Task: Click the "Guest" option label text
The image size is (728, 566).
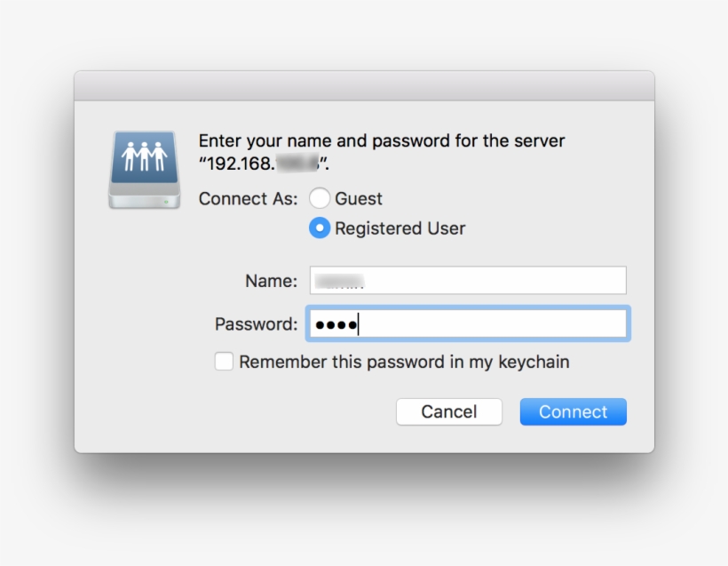Action: (x=359, y=199)
